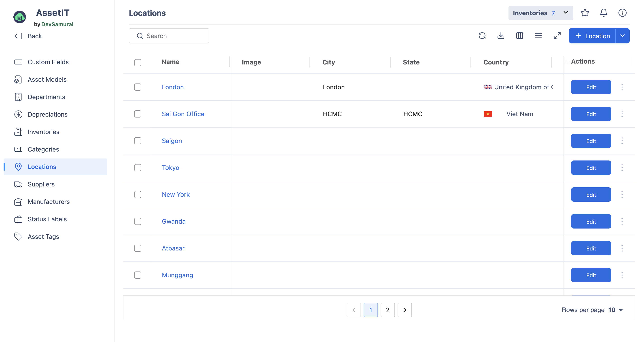Viewport: 644px width, 342px height.
Task: Expand table to fullscreen
Action: 557,36
